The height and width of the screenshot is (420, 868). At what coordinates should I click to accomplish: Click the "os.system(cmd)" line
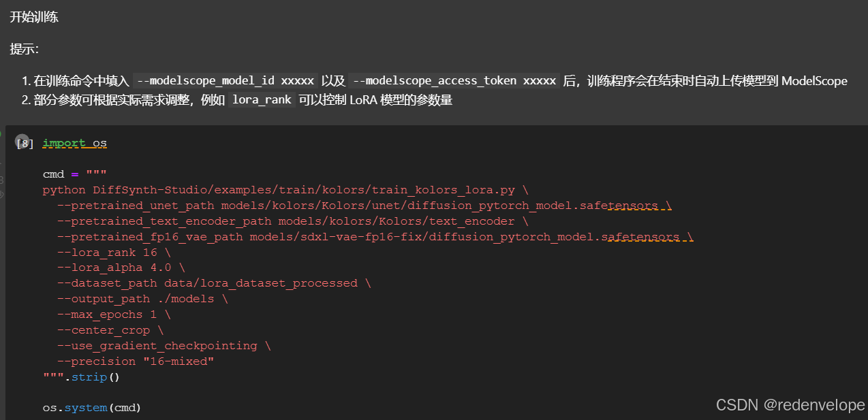point(92,408)
